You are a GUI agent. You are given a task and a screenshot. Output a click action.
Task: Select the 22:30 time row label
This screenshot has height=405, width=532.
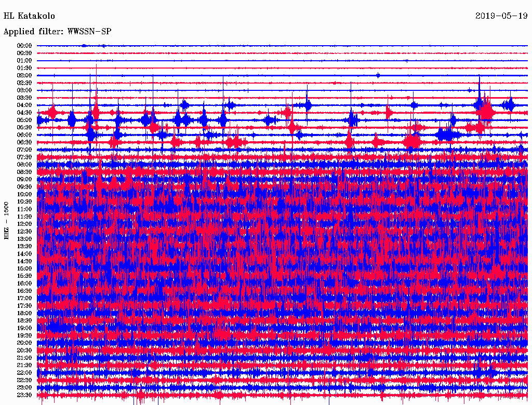point(24,380)
